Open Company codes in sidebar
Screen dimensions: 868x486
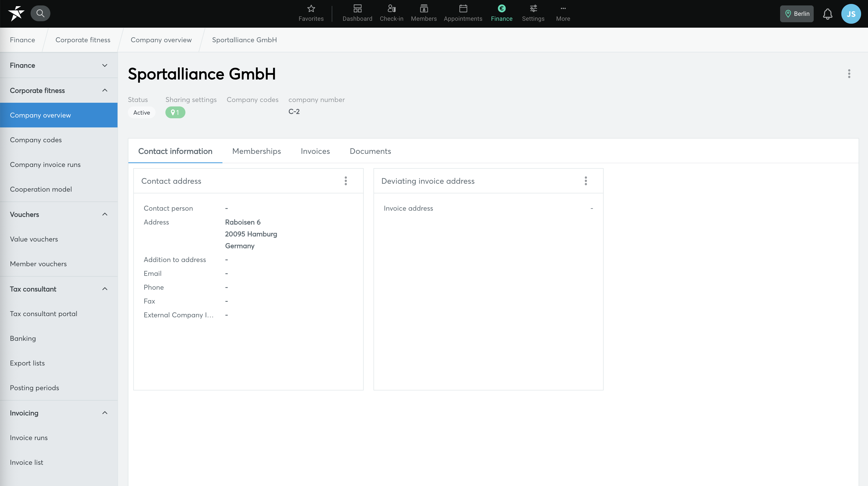[x=59, y=140]
